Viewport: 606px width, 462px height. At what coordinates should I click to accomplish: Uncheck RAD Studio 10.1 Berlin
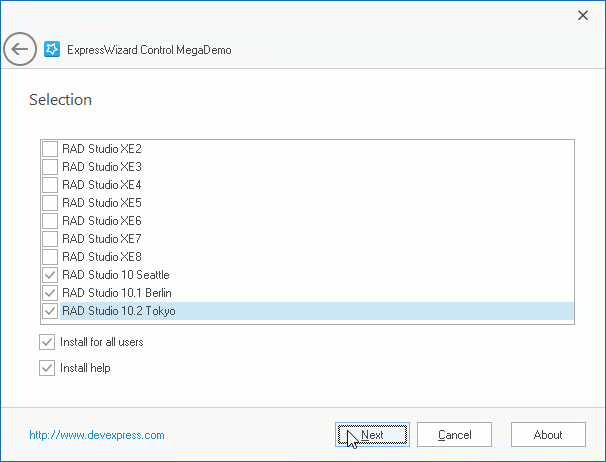pyautogui.click(x=50, y=293)
